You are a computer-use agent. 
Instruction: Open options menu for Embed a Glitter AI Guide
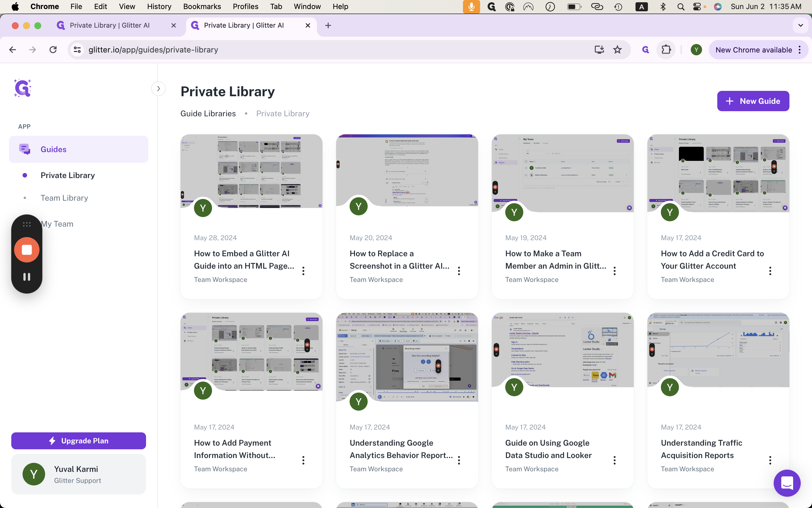pyautogui.click(x=303, y=271)
